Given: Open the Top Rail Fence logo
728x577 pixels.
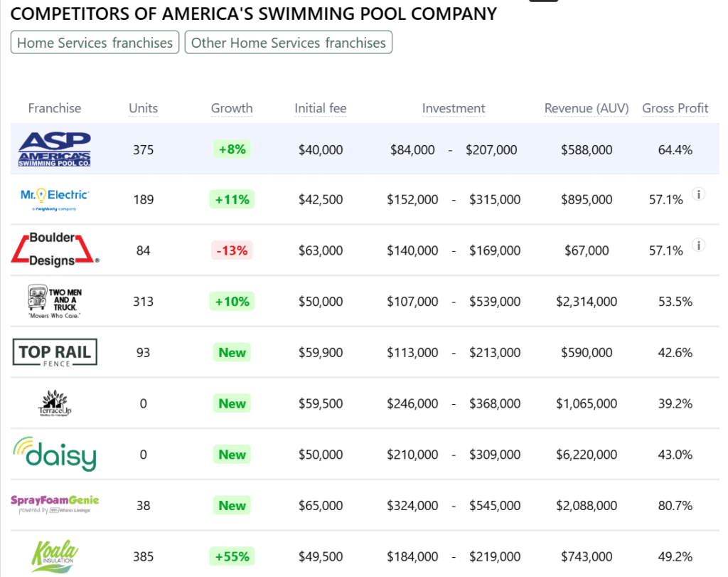Looking at the screenshot, I should coord(55,353).
